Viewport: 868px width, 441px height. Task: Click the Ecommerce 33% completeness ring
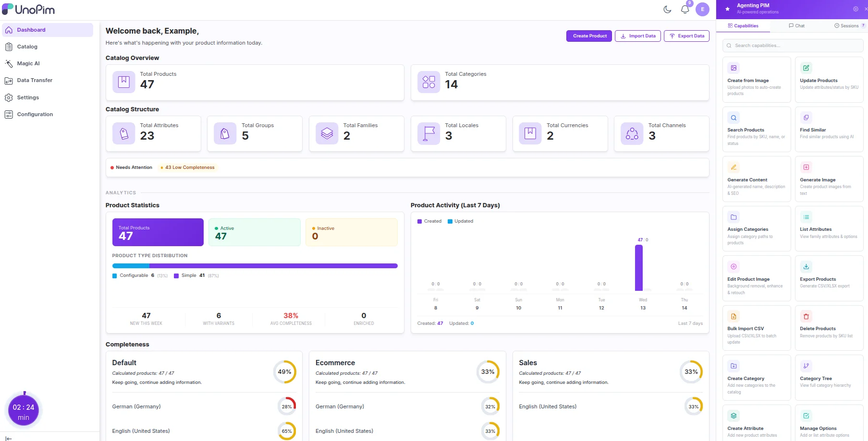pyautogui.click(x=488, y=372)
